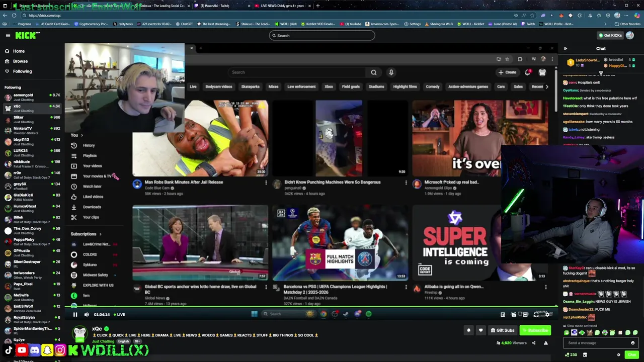The height and width of the screenshot is (362, 644).
Task: Click the YouTube search magnifier button
Action: click(x=374, y=72)
